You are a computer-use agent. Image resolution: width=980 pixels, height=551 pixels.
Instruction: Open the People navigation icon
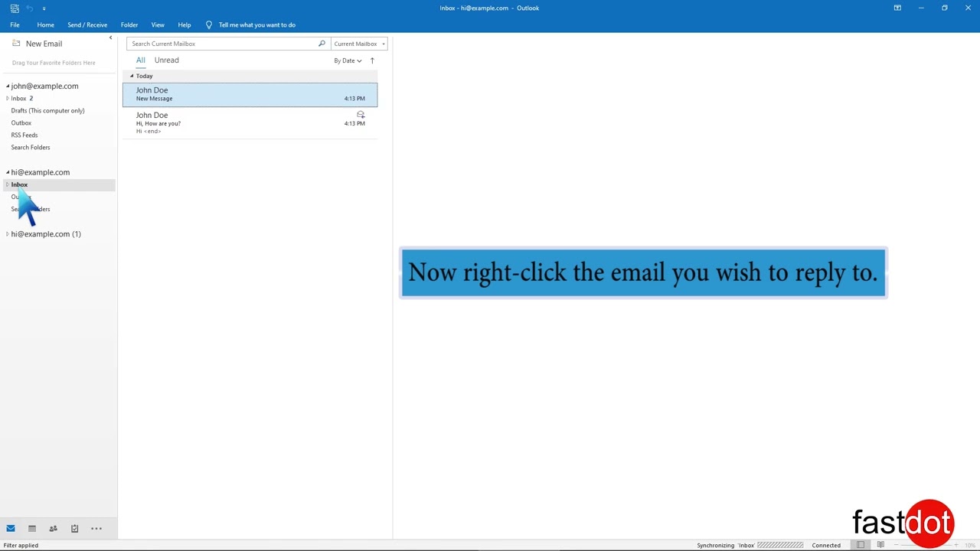pyautogui.click(x=53, y=528)
